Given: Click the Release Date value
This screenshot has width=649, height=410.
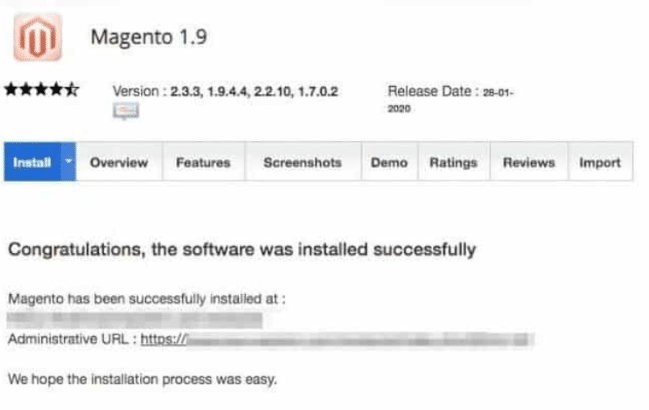Looking at the screenshot, I should [451, 100].
